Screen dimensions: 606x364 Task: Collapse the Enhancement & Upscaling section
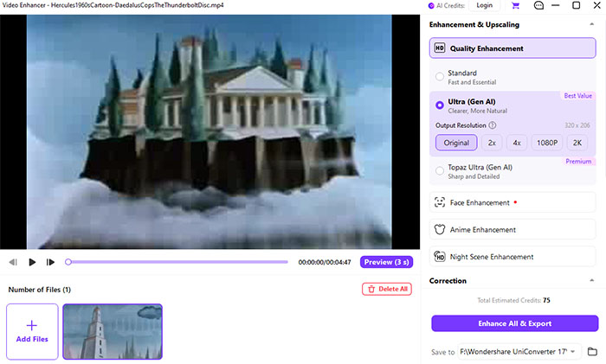coord(591,24)
